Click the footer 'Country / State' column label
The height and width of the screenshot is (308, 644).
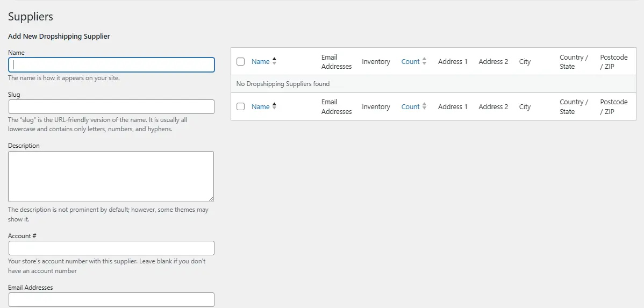point(574,106)
